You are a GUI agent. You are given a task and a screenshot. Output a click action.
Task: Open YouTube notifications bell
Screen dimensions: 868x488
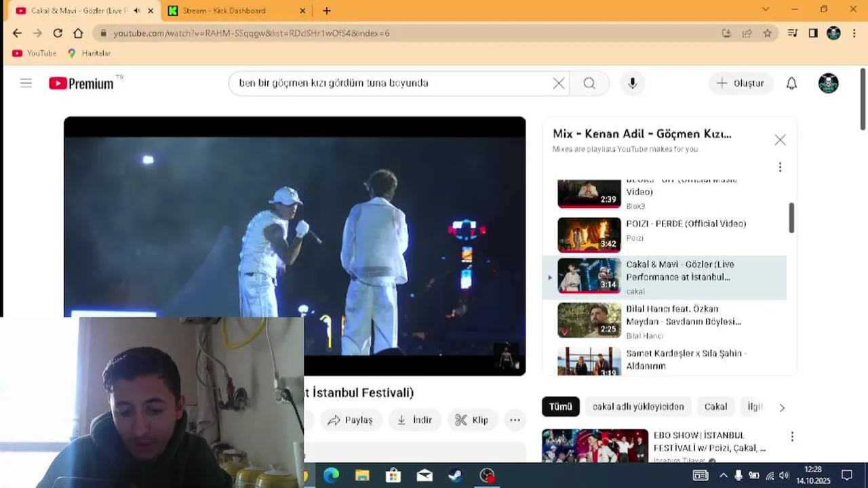[x=791, y=83]
